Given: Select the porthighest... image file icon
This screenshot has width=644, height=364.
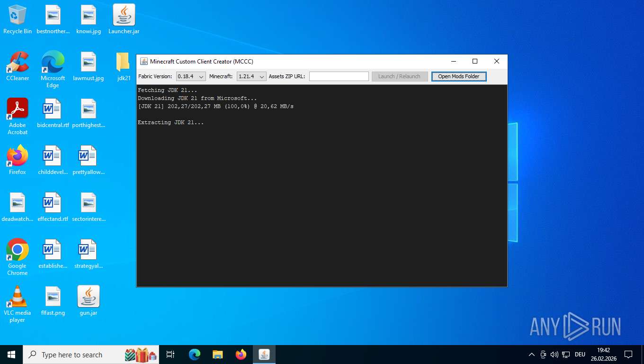Looking at the screenshot, I should [x=89, y=113].
